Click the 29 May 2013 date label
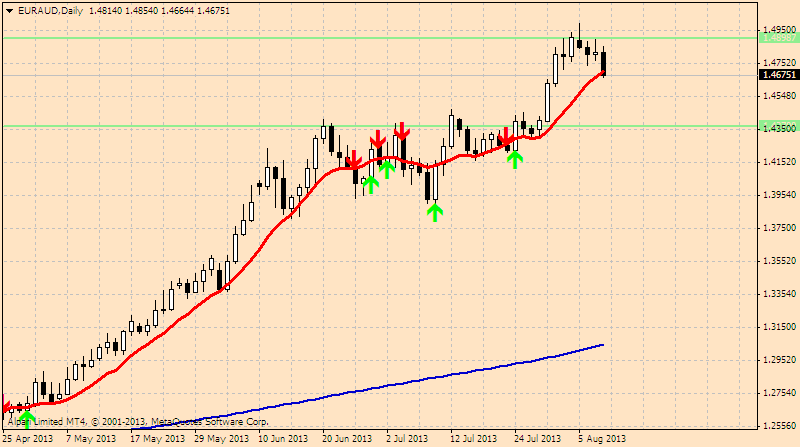Image resolution: width=800 pixels, height=447 pixels. point(221,439)
